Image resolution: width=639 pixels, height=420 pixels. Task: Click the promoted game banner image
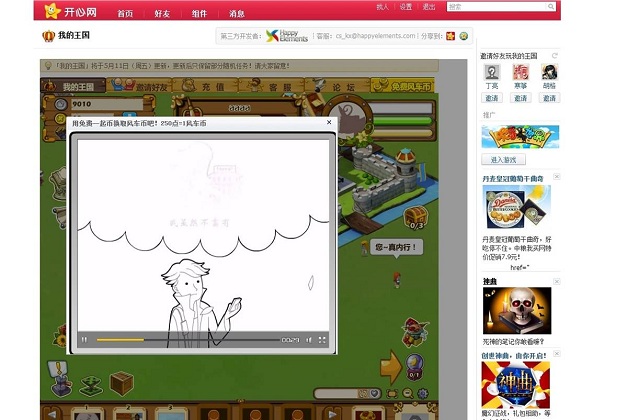pos(520,137)
